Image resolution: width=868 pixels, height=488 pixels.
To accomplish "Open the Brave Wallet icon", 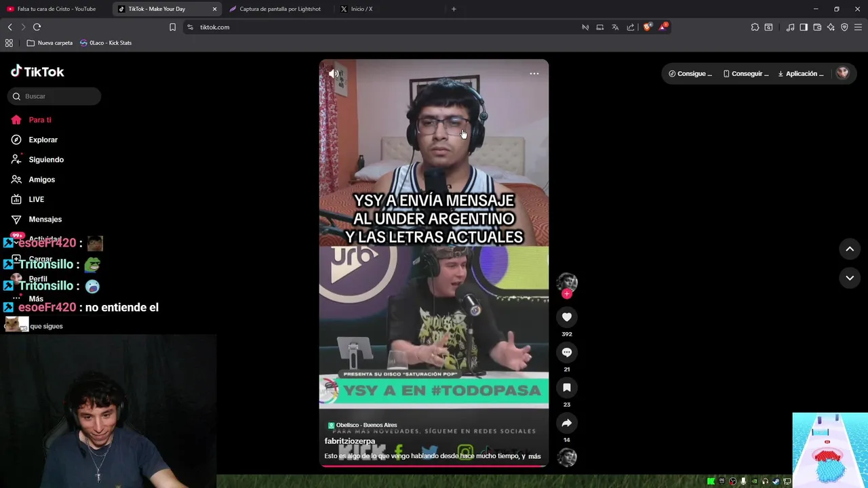I will click(817, 27).
